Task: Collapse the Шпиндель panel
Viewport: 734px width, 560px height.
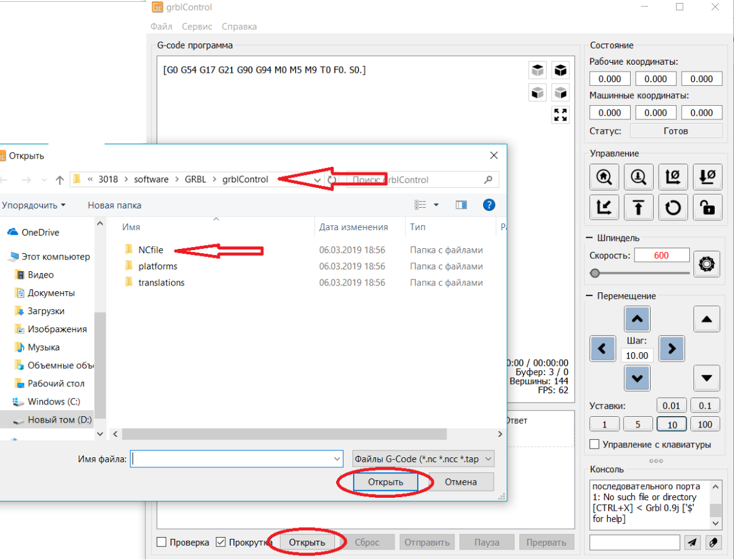Action: 590,238
